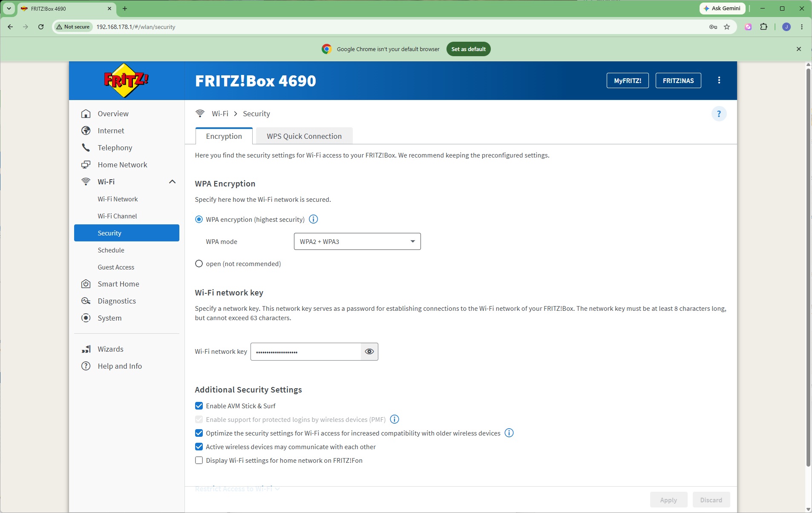Show the Wi-Fi network key with eye icon
The height and width of the screenshot is (513, 812).
(x=369, y=352)
